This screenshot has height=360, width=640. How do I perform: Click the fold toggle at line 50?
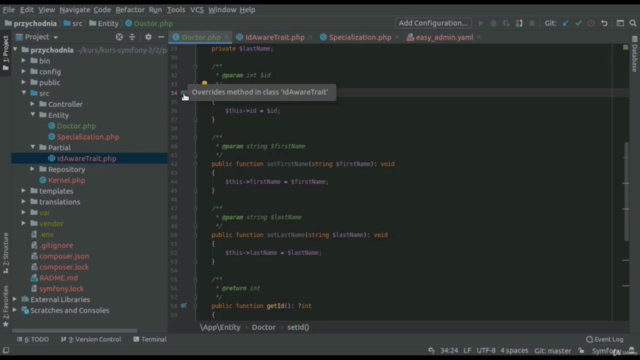click(196, 235)
